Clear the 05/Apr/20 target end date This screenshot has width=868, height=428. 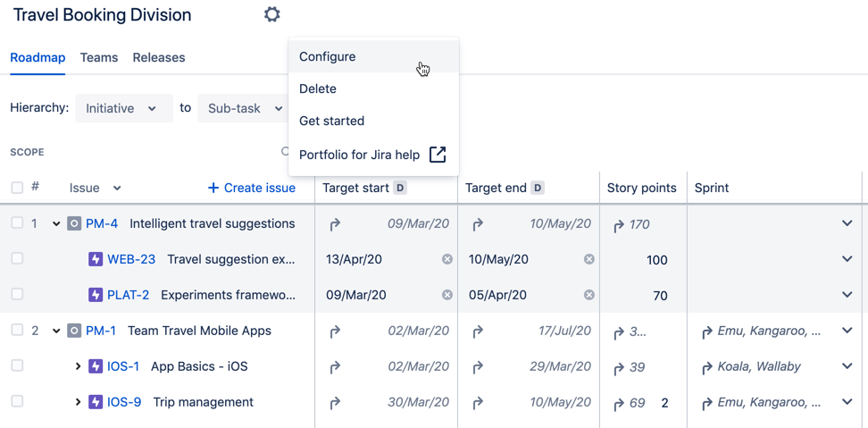click(589, 295)
